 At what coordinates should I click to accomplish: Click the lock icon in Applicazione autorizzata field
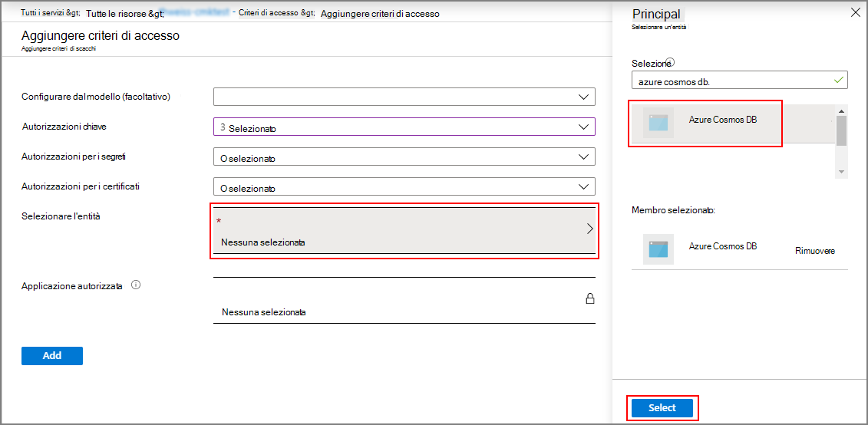pos(590,299)
